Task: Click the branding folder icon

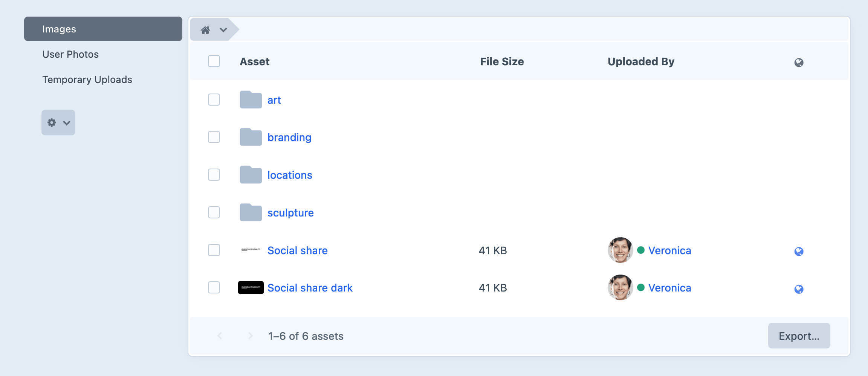Action: (x=251, y=137)
